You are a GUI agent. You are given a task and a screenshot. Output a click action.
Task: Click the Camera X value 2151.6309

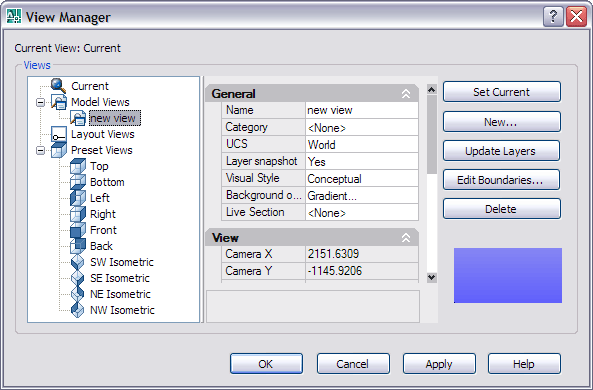[x=362, y=254]
